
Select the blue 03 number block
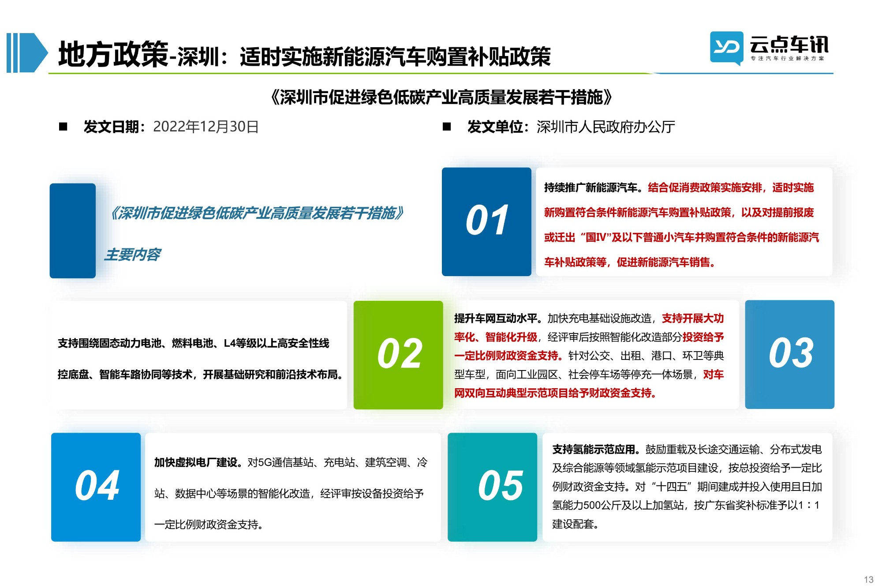[x=789, y=354]
